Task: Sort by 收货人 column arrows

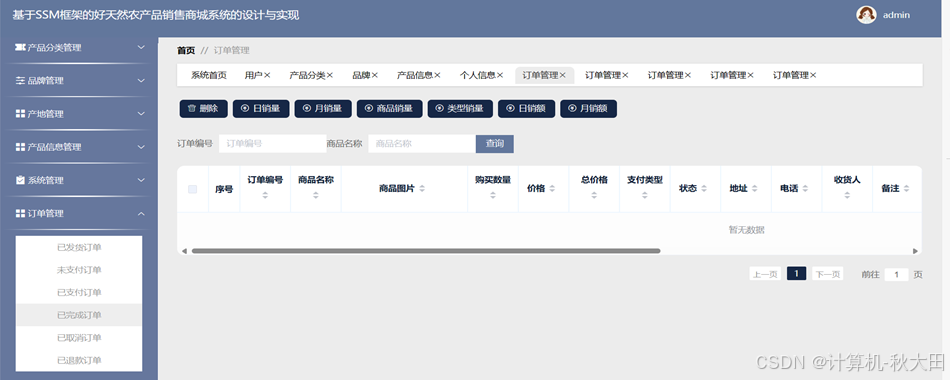Action: click(x=847, y=195)
